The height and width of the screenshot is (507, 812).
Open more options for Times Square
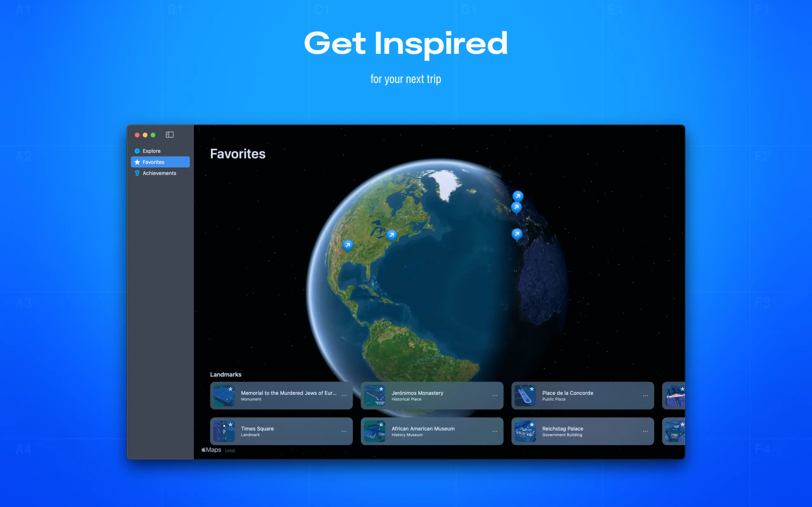point(344,431)
